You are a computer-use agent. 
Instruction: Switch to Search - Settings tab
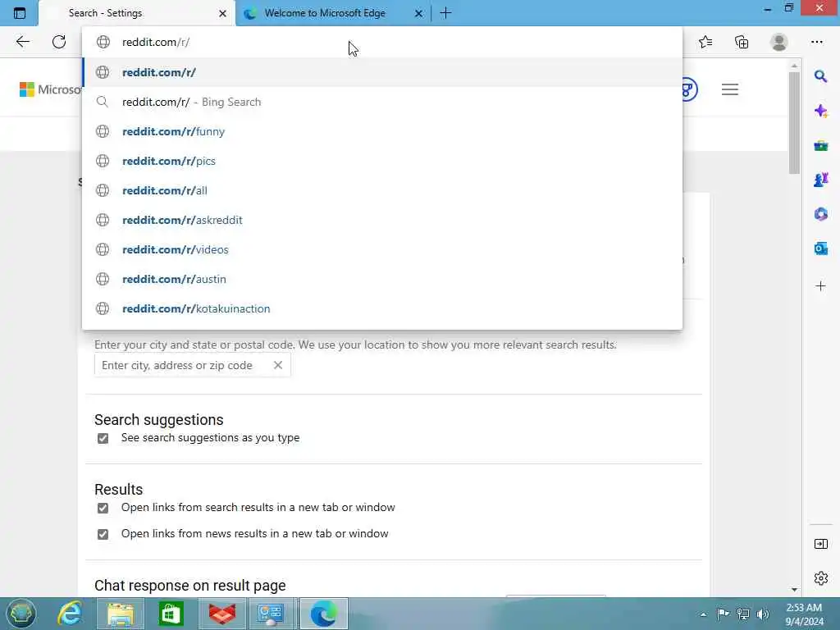(x=137, y=13)
